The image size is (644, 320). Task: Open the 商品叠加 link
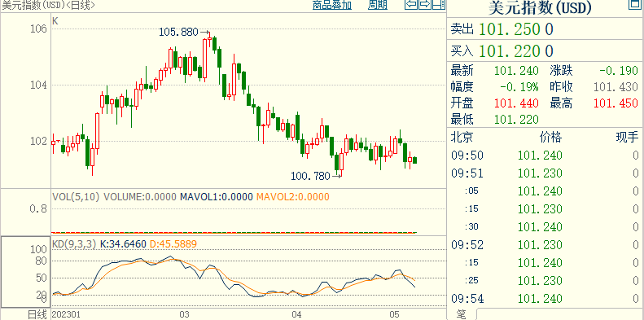coord(332,5)
